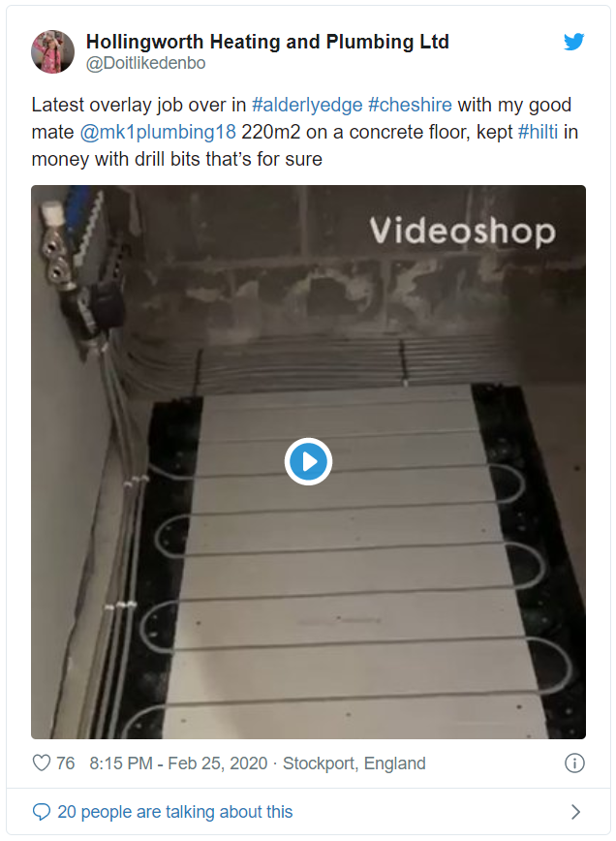Viewport: 616px width, 841px height.
Task: Visit the @Doitlikedenbo handle
Action: (x=146, y=63)
